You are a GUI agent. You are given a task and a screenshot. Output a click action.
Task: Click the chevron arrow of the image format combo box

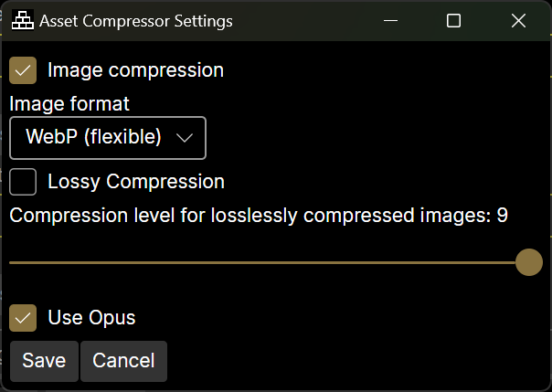[184, 138]
